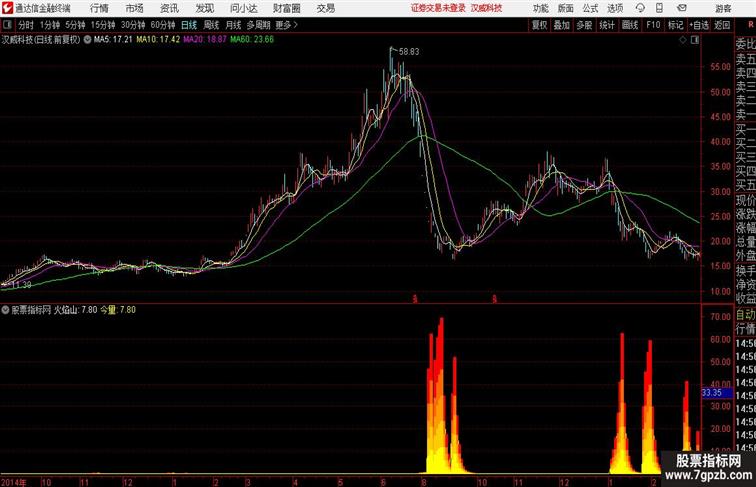Open the 交易 menu

click(326, 8)
